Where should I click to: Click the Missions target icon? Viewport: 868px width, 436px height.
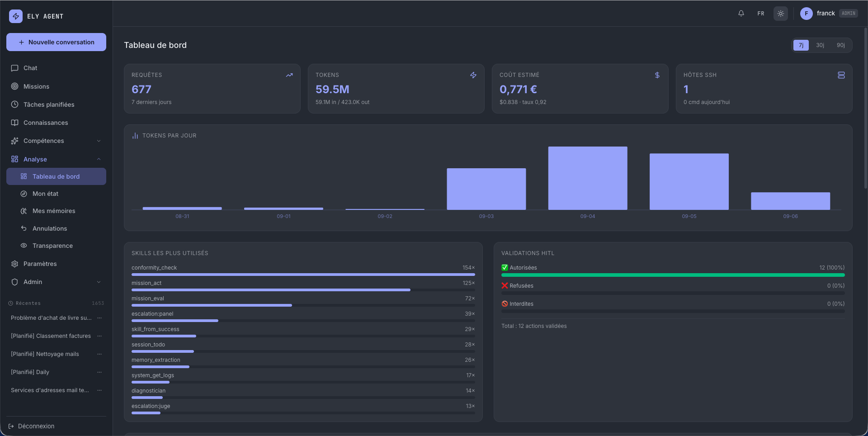coord(14,86)
